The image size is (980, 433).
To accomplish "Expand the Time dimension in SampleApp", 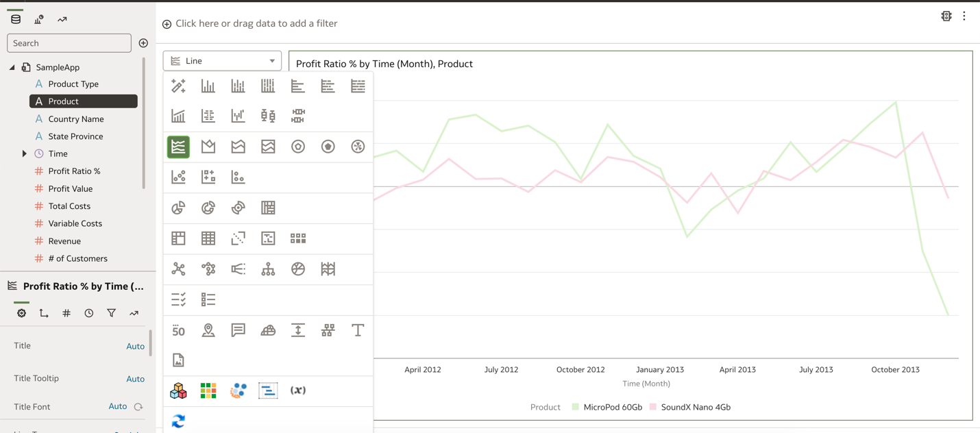I will [x=25, y=153].
